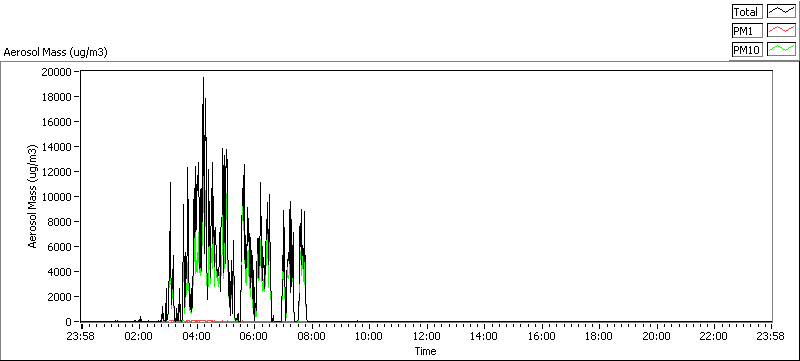The width and height of the screenshot is (800, 361).
Task: Click the 02:00 time tick label
Action: pos(139,336)
